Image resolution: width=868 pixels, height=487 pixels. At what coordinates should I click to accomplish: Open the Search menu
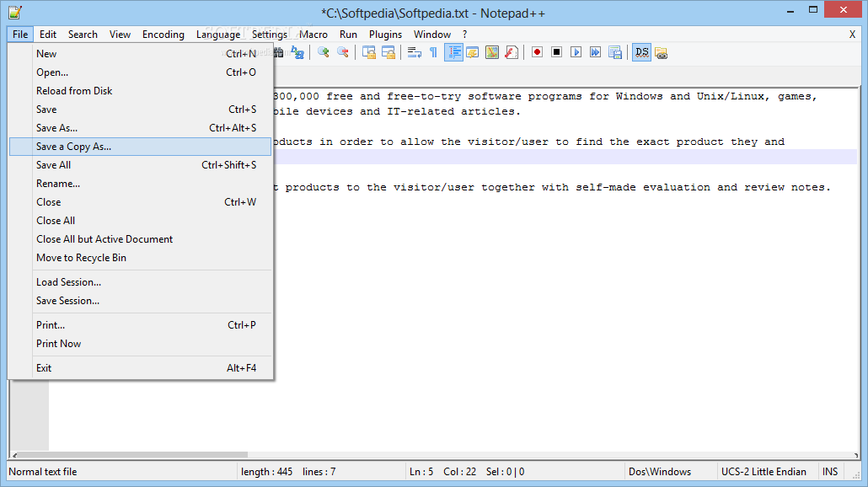pos(83,35)
